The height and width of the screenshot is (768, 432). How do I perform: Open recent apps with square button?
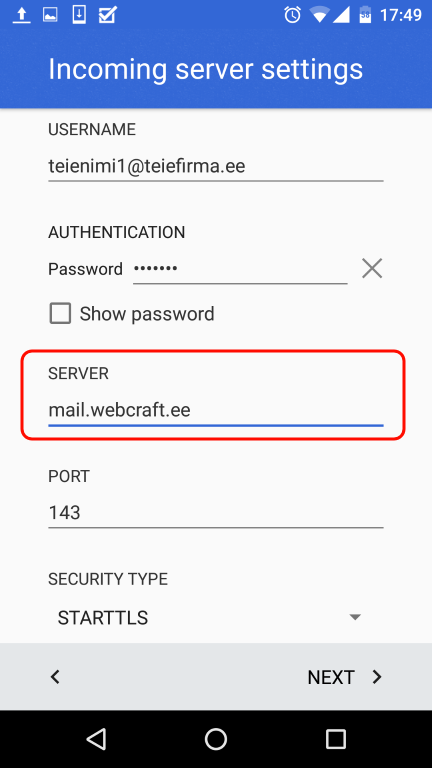336,739
